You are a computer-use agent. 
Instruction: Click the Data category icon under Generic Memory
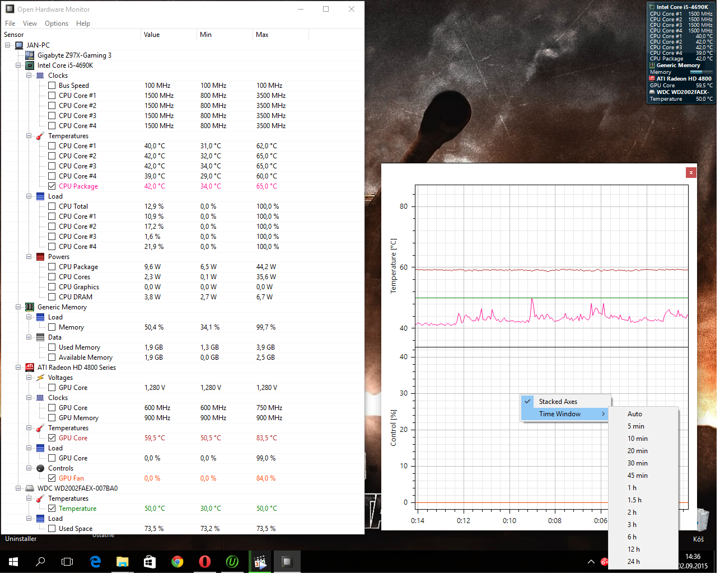coord(40,337)
